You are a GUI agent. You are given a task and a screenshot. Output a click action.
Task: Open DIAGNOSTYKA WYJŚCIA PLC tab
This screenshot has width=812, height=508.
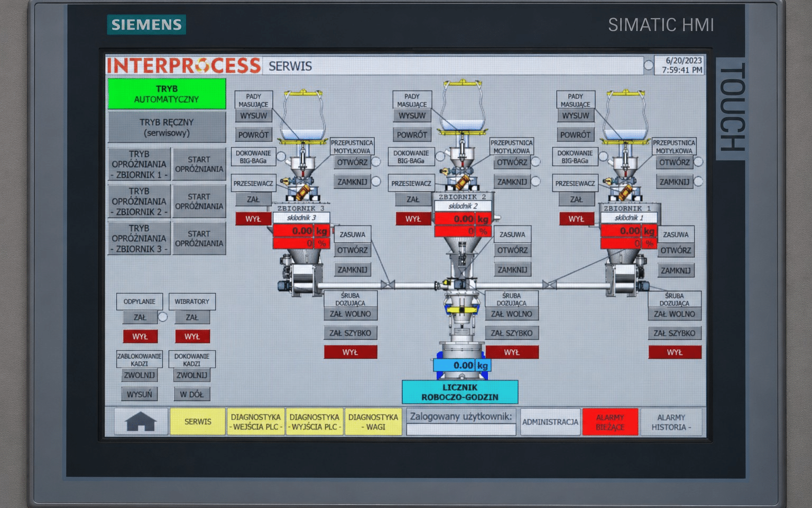[315, 422]
